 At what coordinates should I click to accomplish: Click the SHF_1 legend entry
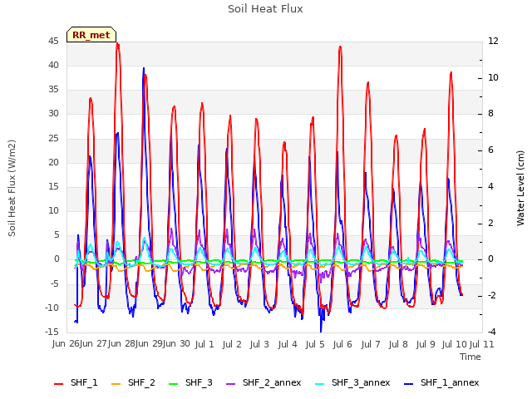76,382
